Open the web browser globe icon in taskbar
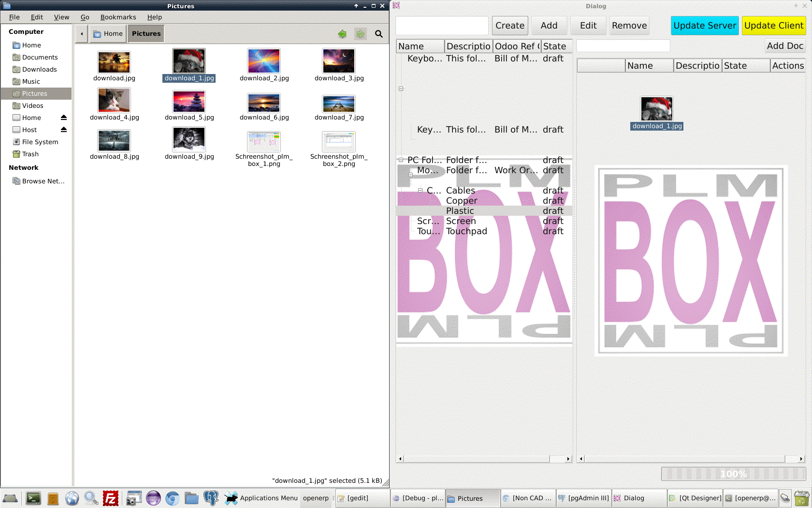 point(72,499)
